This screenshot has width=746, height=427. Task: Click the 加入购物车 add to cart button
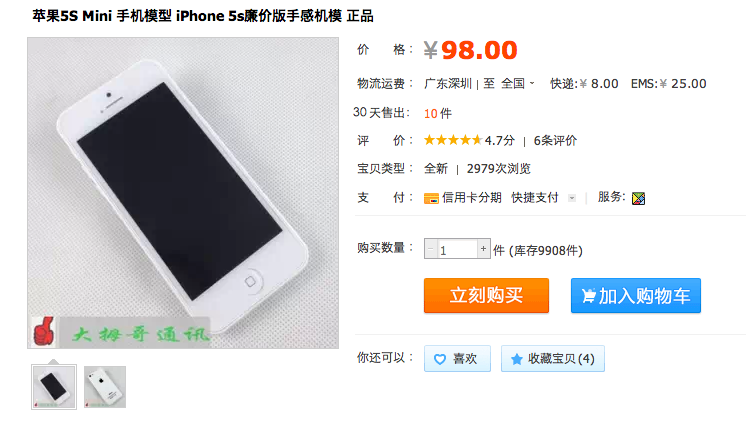coord(636,295)
